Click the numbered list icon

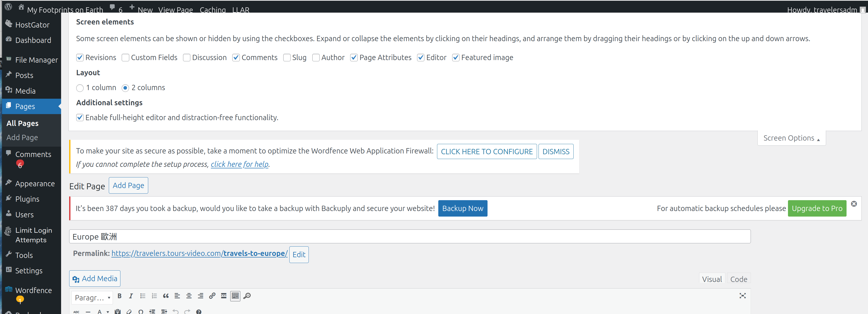[154, 296]
